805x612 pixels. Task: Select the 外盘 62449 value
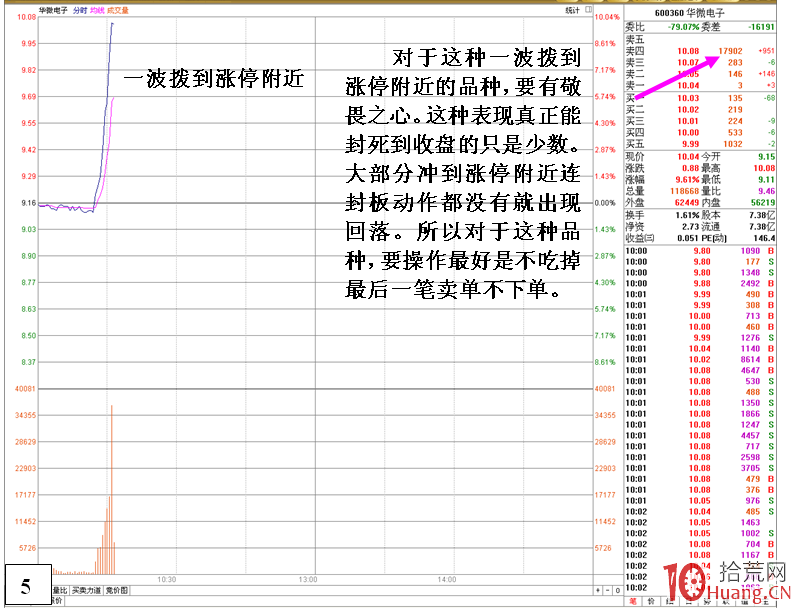(x=687, y=203)
